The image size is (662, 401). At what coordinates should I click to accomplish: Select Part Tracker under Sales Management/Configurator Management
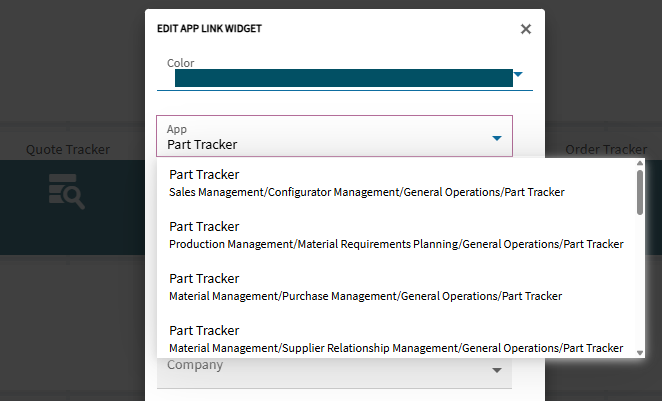tap(367, 183)
